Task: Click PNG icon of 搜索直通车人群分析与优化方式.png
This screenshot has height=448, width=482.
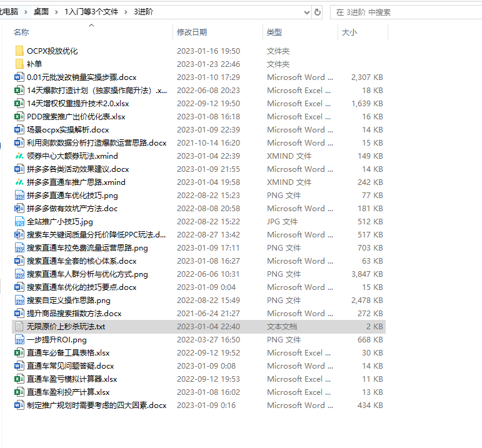Action: [x=19, y=274]
